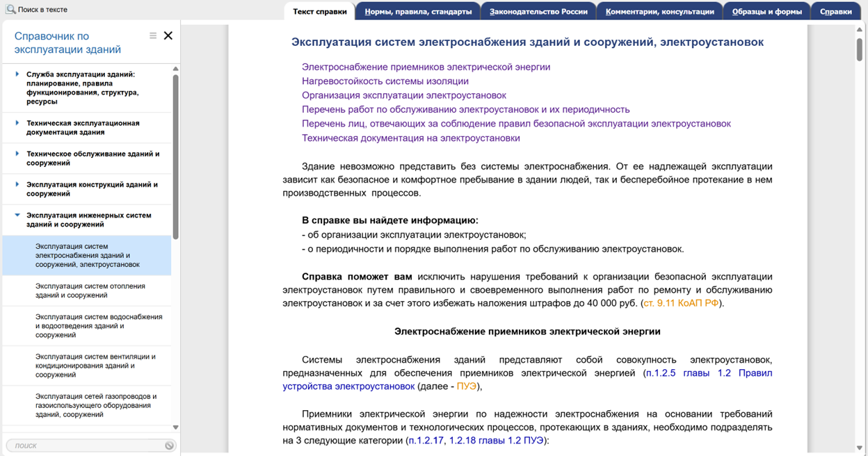Screen dimensions: 868x456
Task: Click the sidebar scroll-up arrow
Action: (175, 69)
